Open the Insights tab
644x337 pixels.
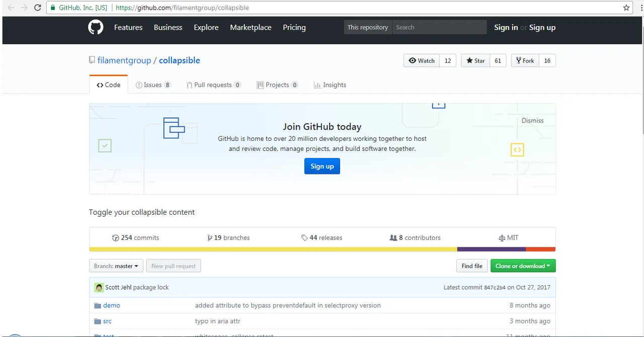[x=330, y=85]
